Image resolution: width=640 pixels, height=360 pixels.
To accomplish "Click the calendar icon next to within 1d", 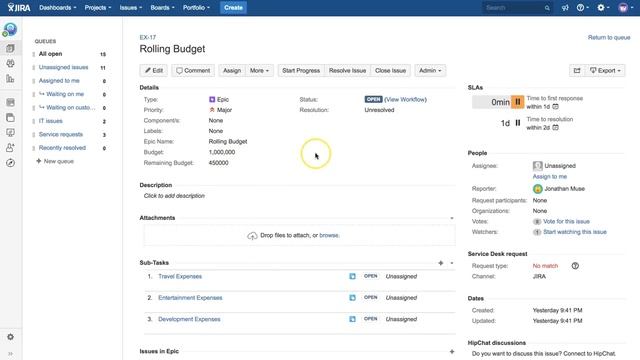I will (x=556, y=107).
